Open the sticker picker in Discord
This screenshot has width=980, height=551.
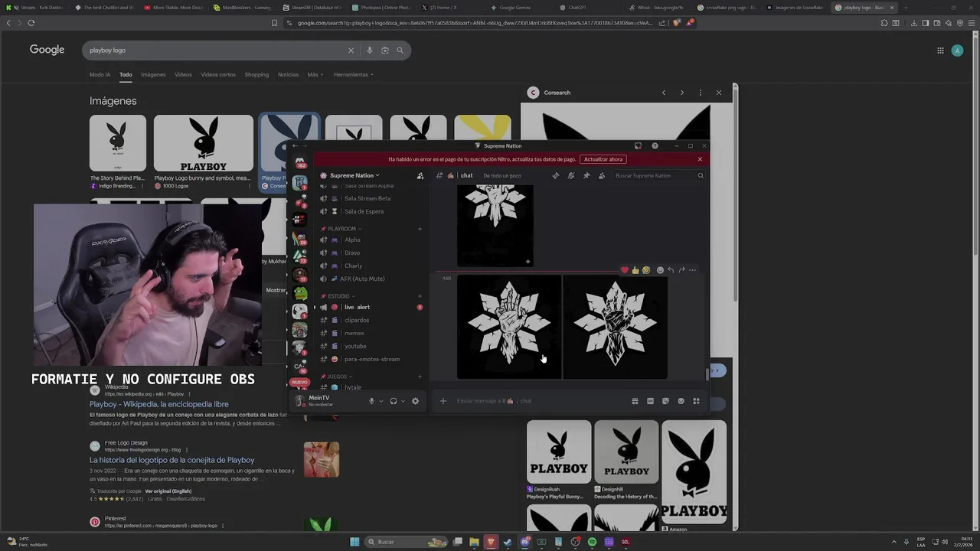point(665,401)
